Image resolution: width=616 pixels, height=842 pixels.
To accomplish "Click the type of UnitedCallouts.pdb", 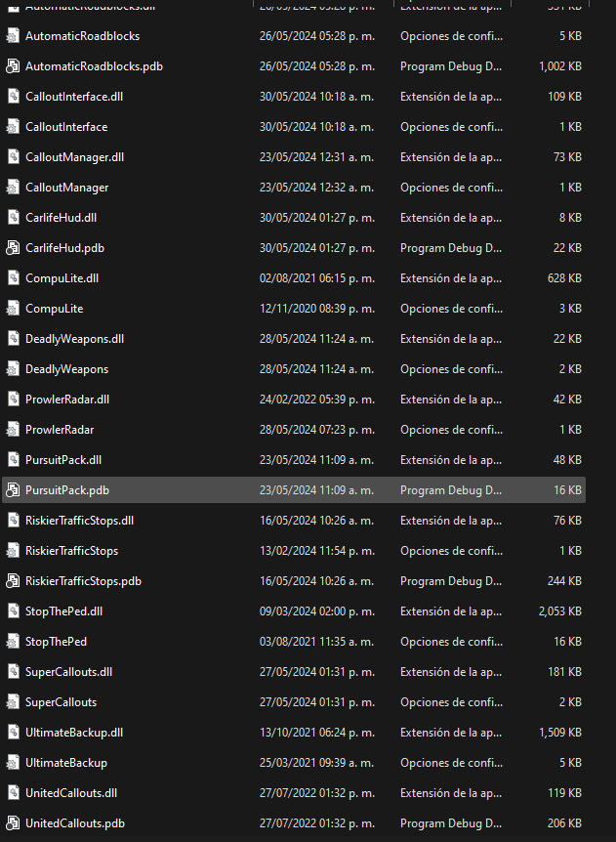I will [x=451, y=823].
